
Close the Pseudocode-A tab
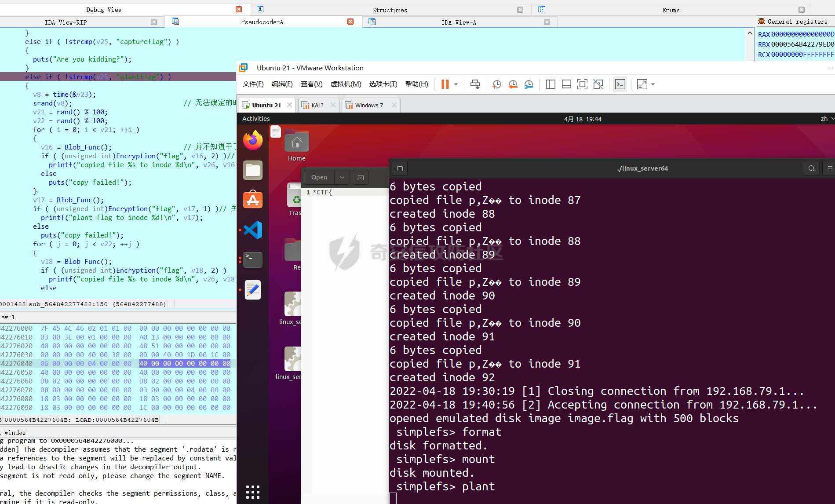[350, 22]
